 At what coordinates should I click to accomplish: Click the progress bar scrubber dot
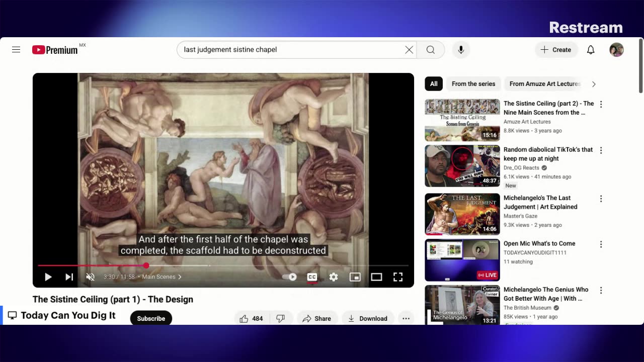pyautogui.click(x=146, y=265)
